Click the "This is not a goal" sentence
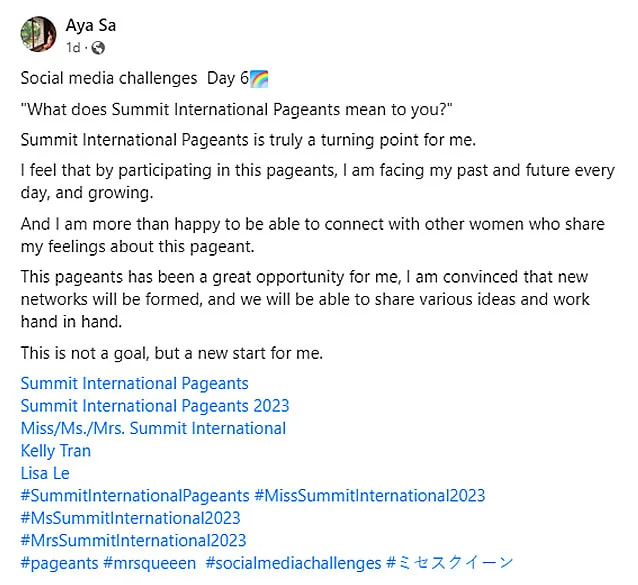638x585 pixels. (x=172, y=353)
